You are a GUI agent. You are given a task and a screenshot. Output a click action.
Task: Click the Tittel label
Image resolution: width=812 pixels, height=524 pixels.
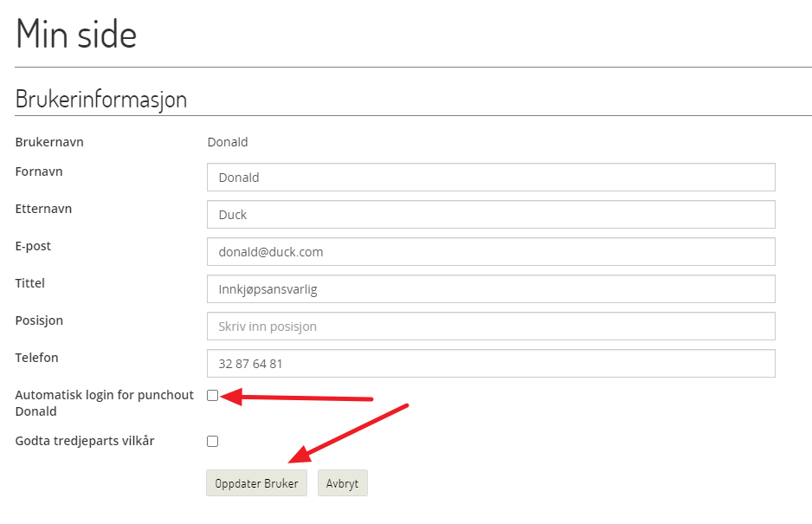30,283
